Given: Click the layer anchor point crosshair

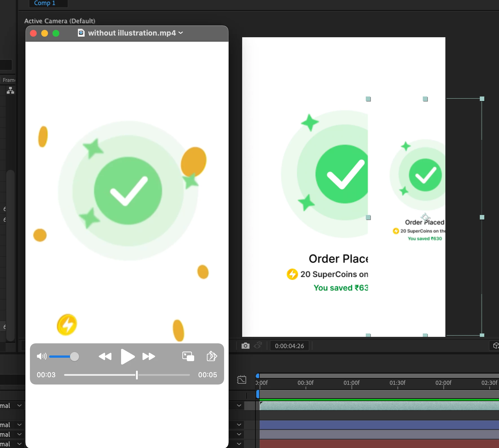Looking at the screenshot, I should (x=425, y=217).
